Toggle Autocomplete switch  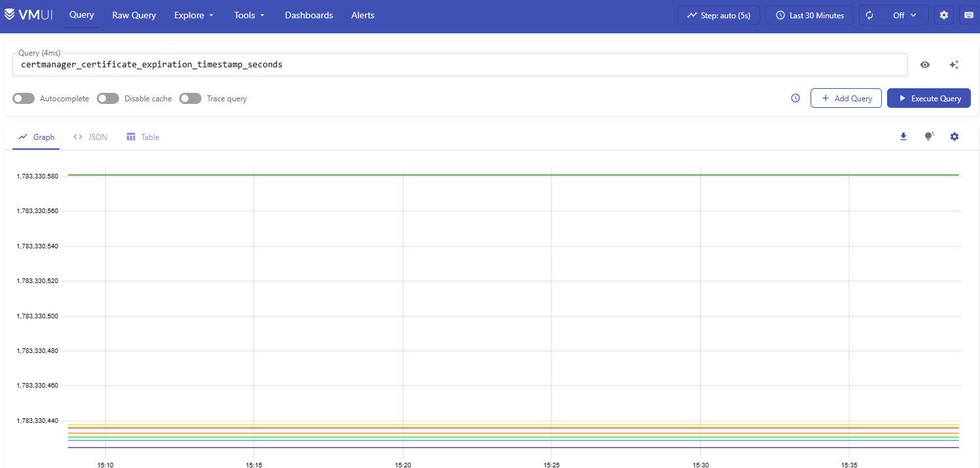pyautogui.click(x=24, y=99)
